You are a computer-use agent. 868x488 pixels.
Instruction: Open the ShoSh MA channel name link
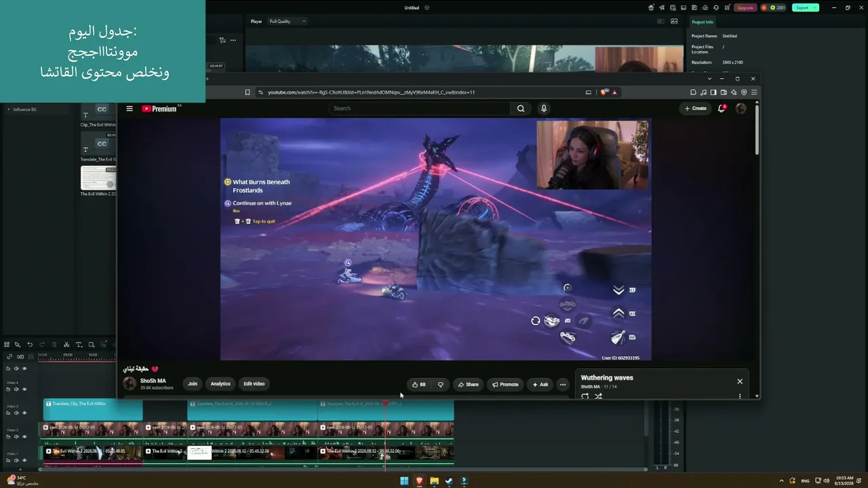(x=153, y=381)
